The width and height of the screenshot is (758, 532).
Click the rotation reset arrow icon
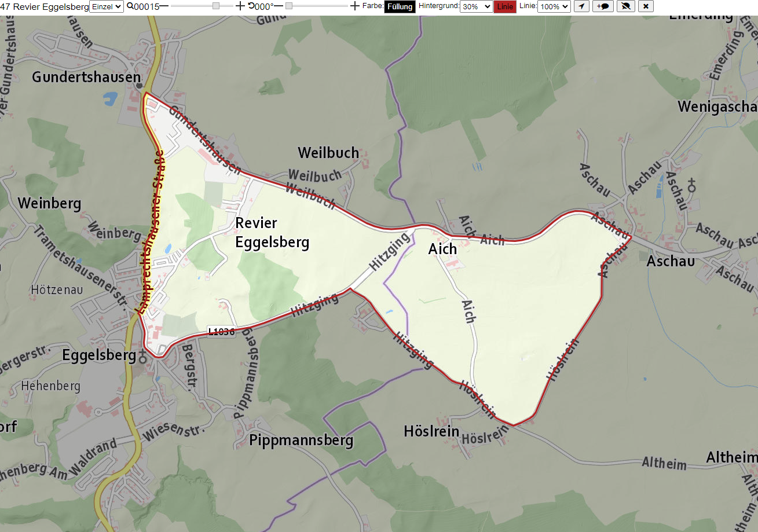251,6
